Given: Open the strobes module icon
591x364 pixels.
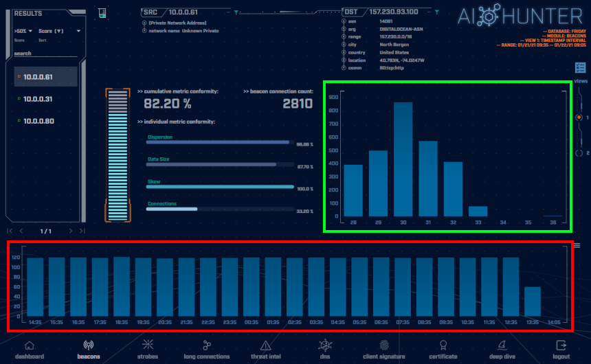Looking at the screenshot, I should [x=148, y=344].
